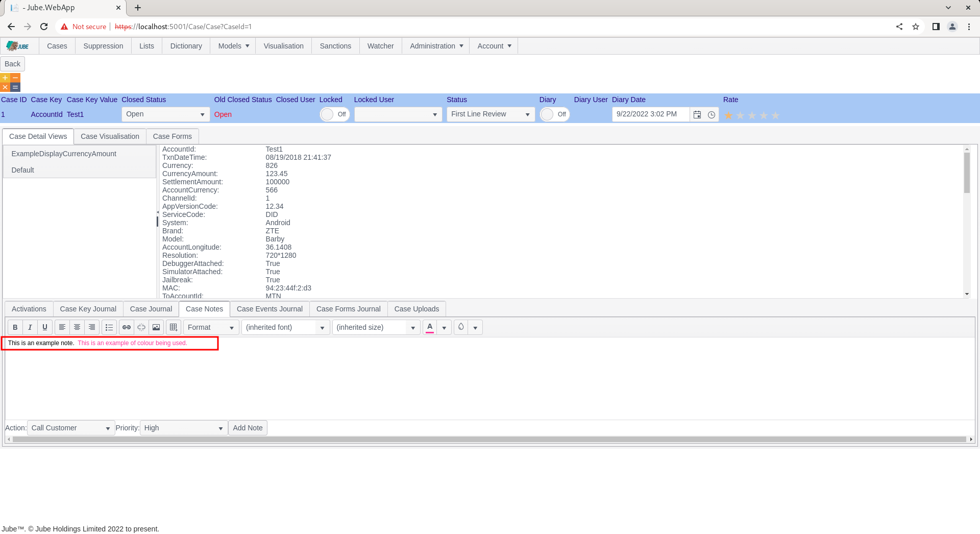Toggle italic formatting in note editor

30,327
